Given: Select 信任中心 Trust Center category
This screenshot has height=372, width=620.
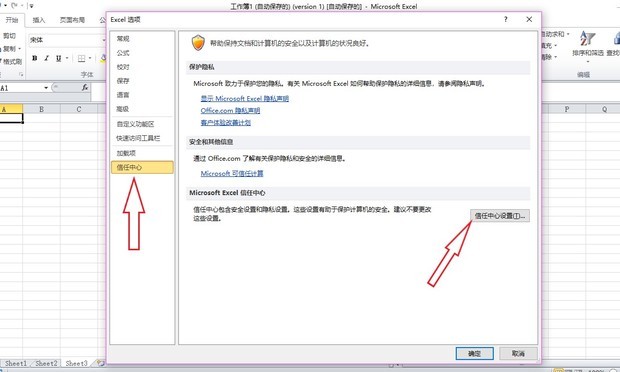Looking at the screenshot, I should click(x=142, y=167).
